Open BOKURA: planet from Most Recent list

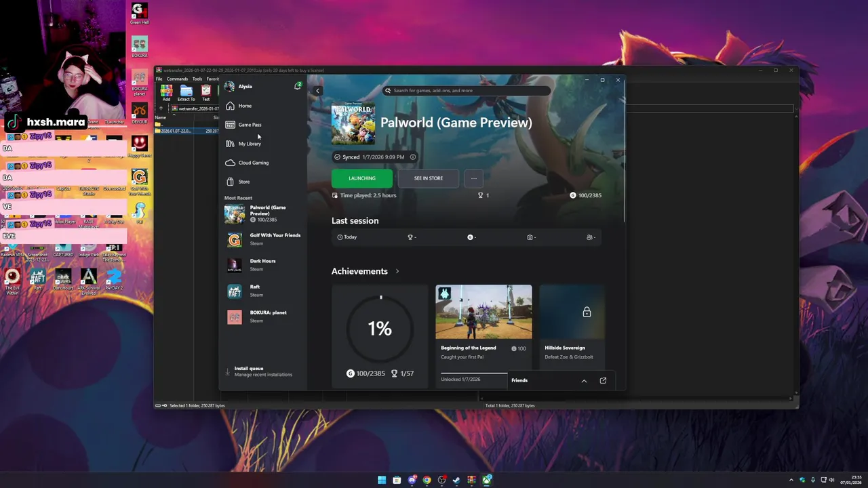(264, 317)
